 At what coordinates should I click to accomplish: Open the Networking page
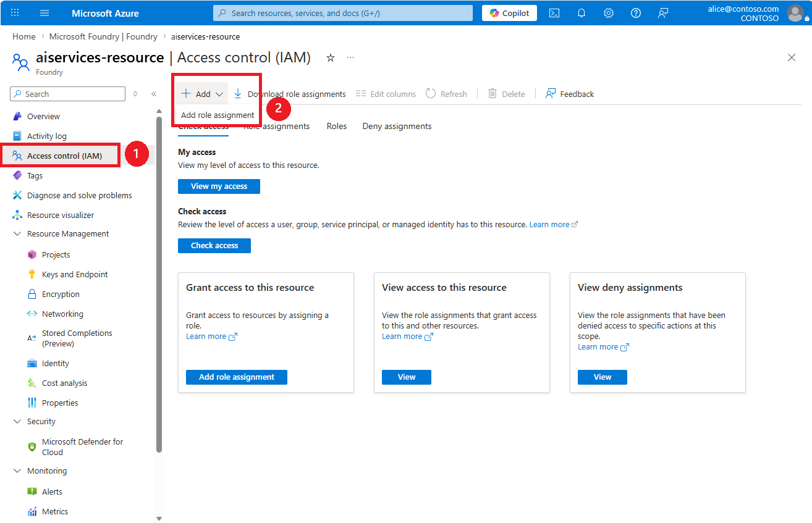[x=62, y=314]
